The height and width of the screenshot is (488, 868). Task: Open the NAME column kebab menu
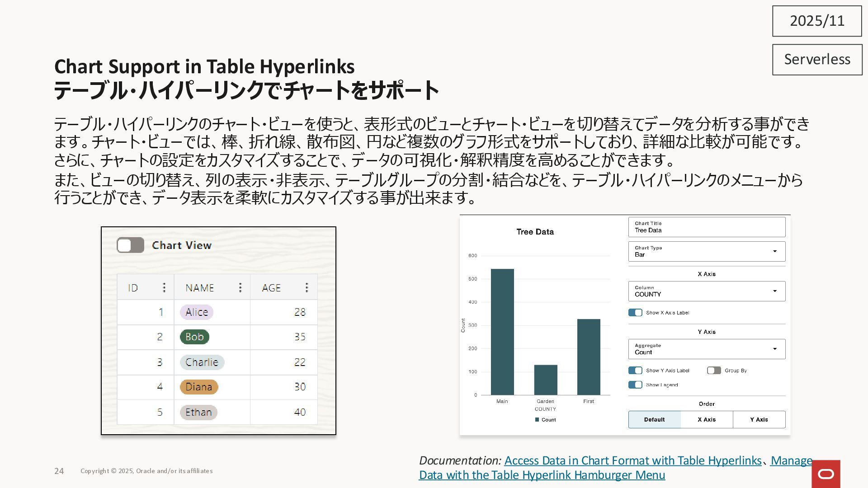240,287
